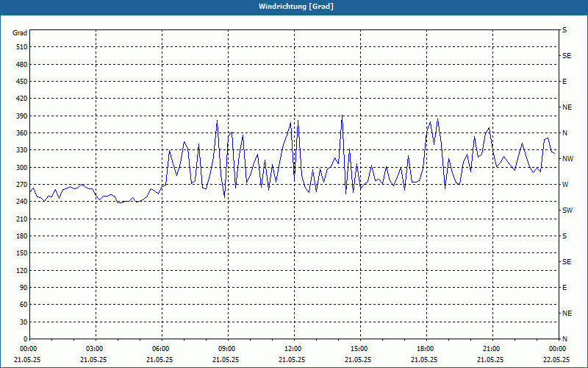Click the 21:00 time axis label

491,349
